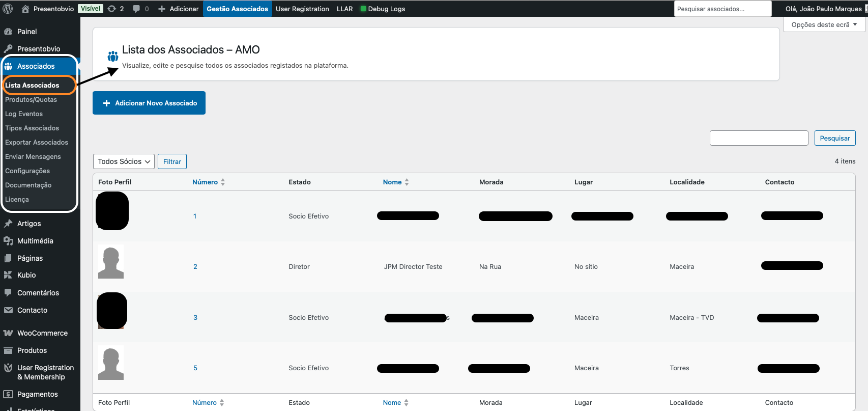Focus the Pesquisar associados admin bar field
The image size is (868, 411).
point(722,9)
